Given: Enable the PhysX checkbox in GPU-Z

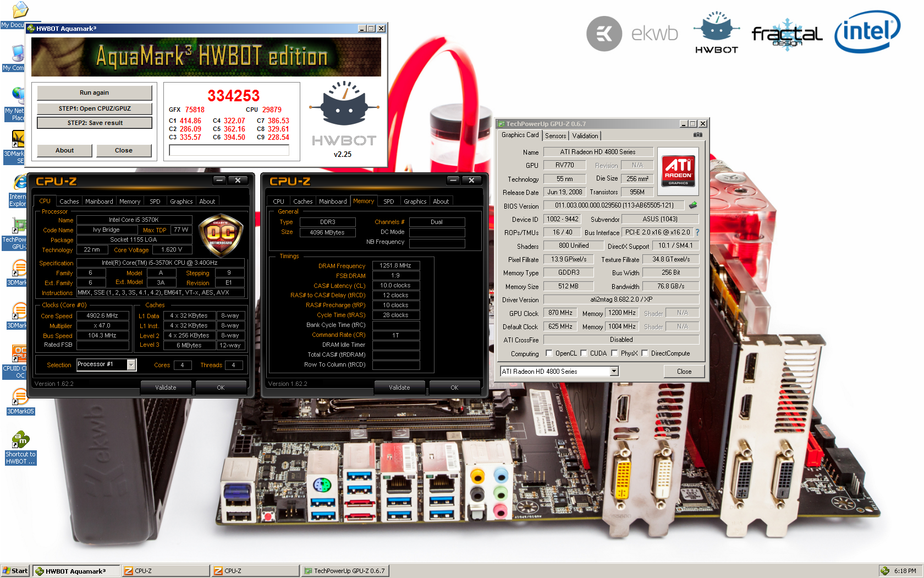Looking at the screenshot, I should click(x=614, y=353).
